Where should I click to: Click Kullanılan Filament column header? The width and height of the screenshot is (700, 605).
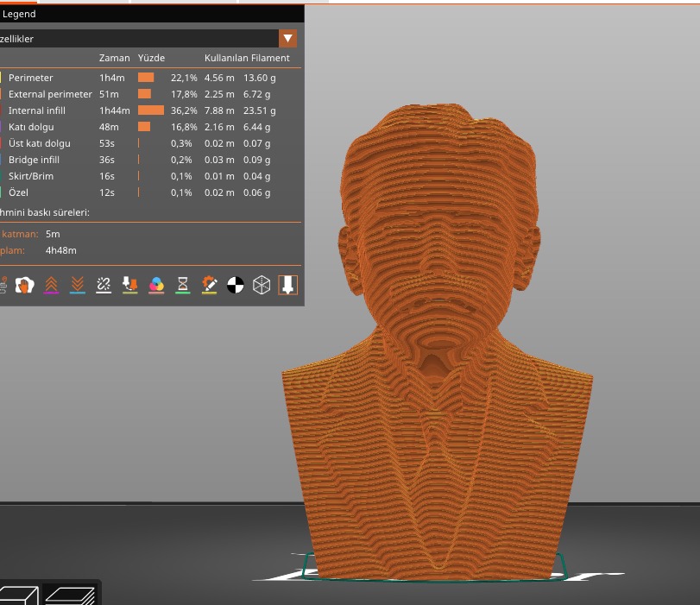pyautogui.click(x=247, y=58)
